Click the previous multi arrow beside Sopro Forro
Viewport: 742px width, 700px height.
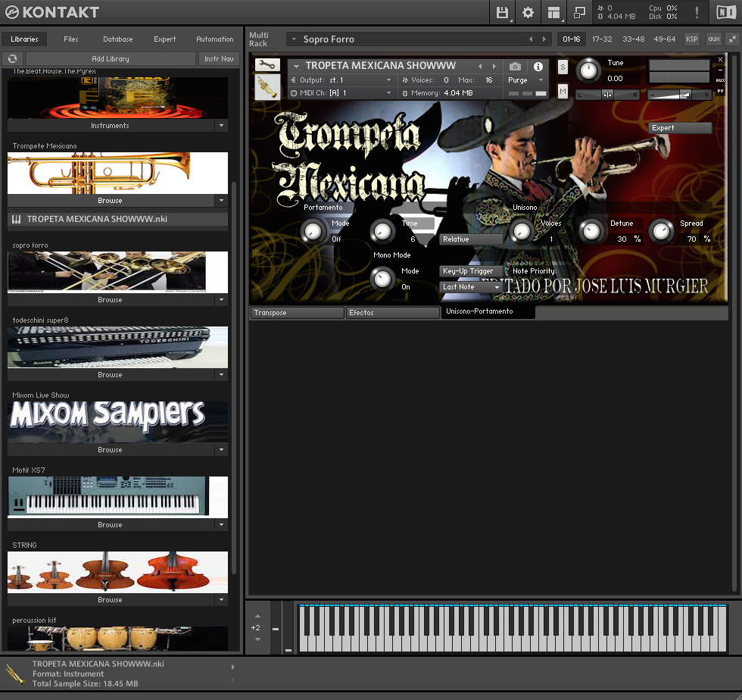pyautogui.click(x=531, y=39)
